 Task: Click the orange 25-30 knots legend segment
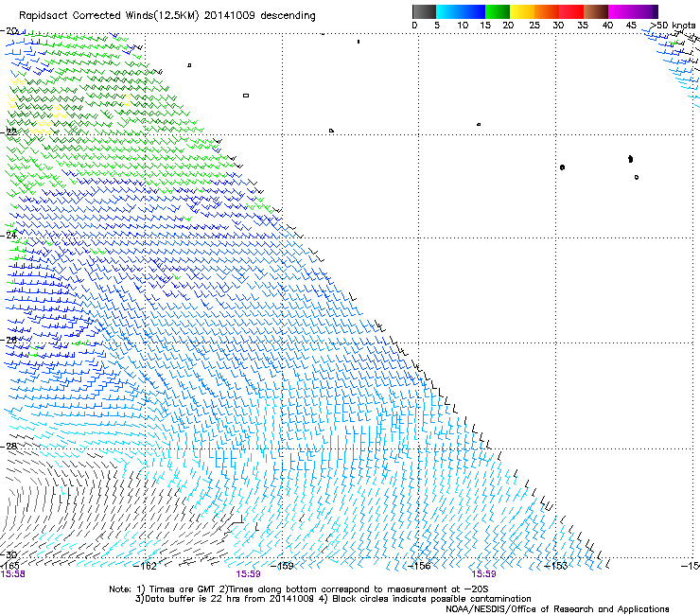tap(547, 11)
